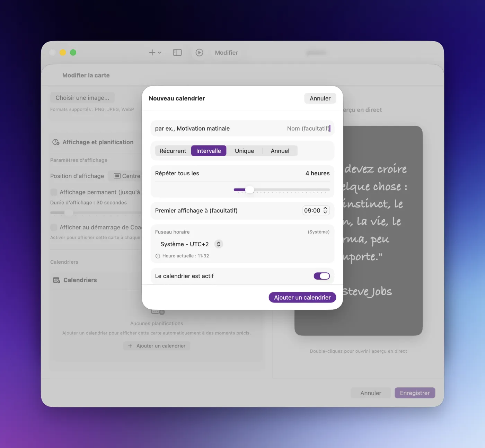Click the Affichage et planification icon

click(x=56, y=142)
